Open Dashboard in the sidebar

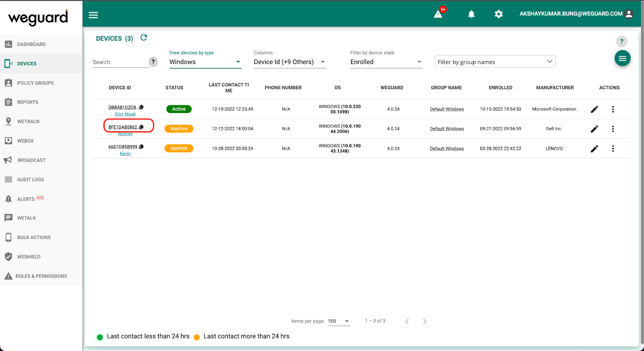[x=41, y=44]
